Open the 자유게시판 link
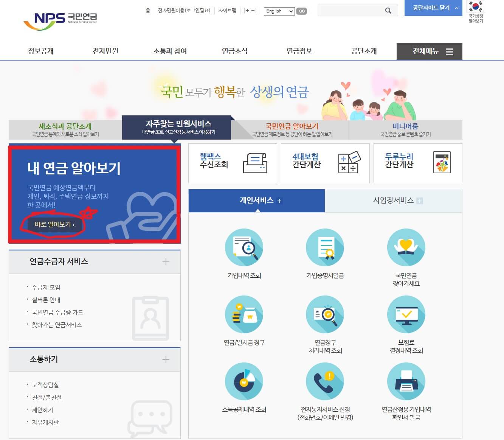Viewport: 504px width, 440px height. click(45, 422)
